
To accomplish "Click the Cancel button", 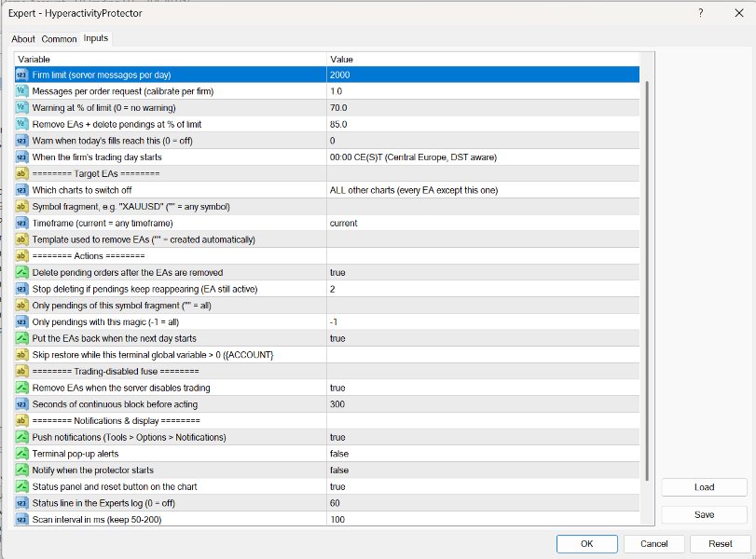I will (x=653, y=543).
